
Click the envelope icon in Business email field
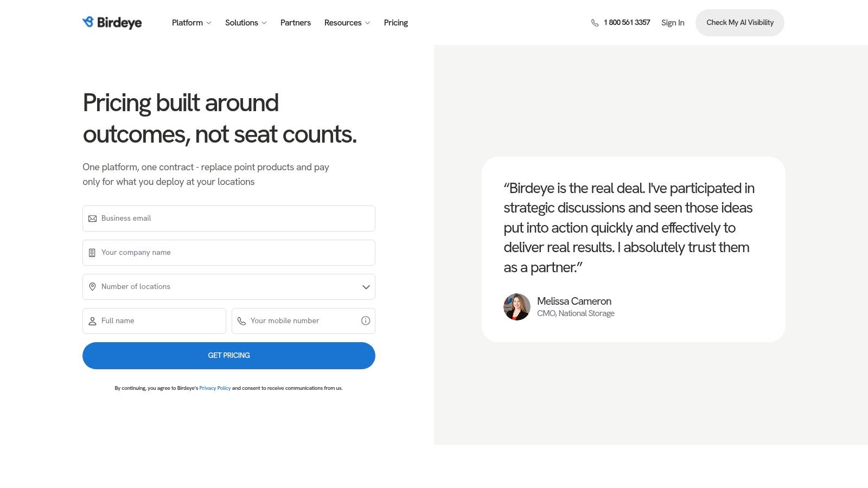(x=92, y=219)
